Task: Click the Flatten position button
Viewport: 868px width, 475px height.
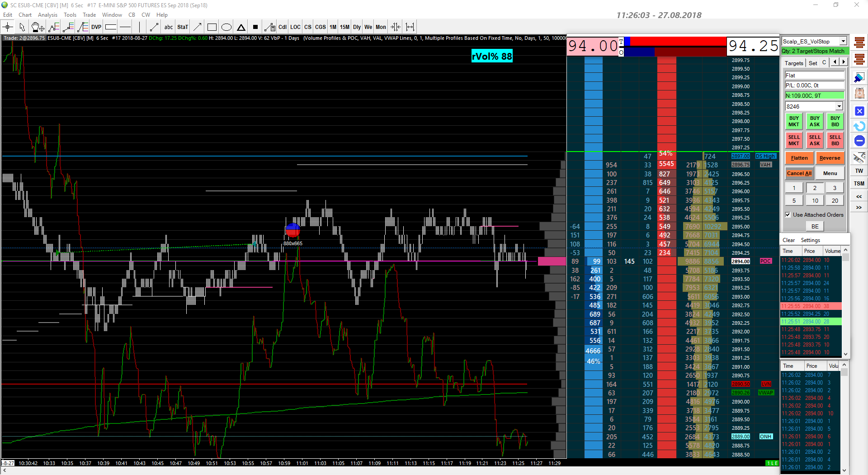Action: click(x=799, y=158)
